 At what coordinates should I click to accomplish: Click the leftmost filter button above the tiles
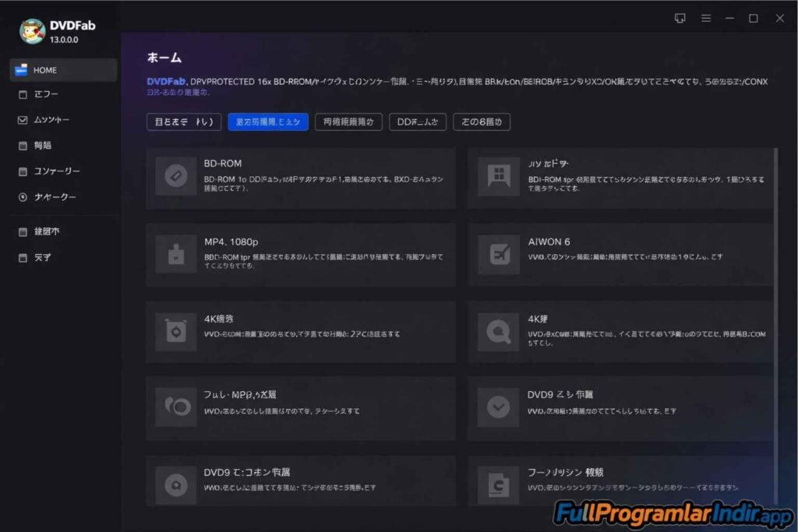click(x=184, y=122)
